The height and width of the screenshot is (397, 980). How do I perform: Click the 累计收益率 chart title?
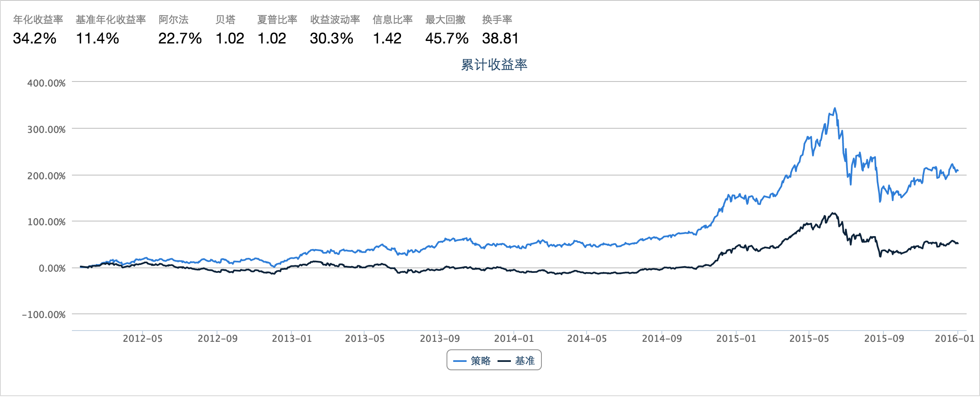[x=494, y=65]
